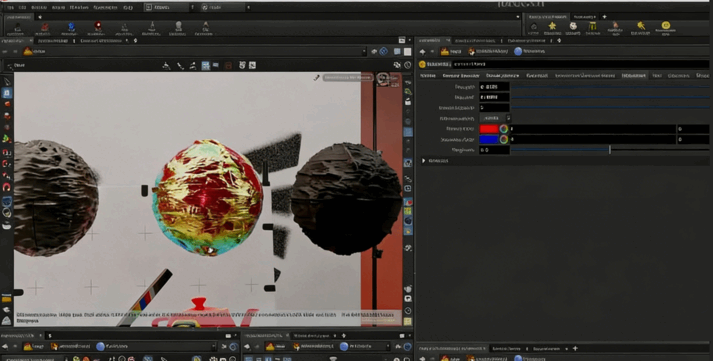Toggle the white square button at path bar end
Viewport: 713px width, 361px height.
click(x=407, y=52)
